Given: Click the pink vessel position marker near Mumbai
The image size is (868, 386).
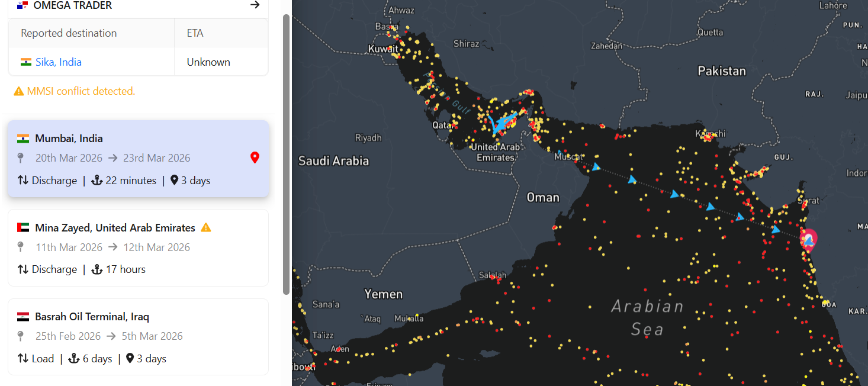Looking at the screenshot, I should pyautogui.click(x=808, y=239).
